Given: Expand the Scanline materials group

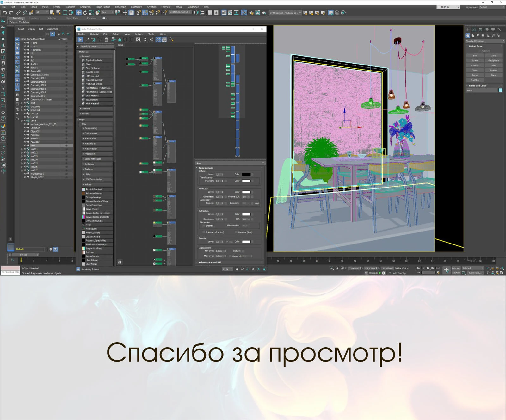Looking at the screenshot, I should (x=96, y=108).
